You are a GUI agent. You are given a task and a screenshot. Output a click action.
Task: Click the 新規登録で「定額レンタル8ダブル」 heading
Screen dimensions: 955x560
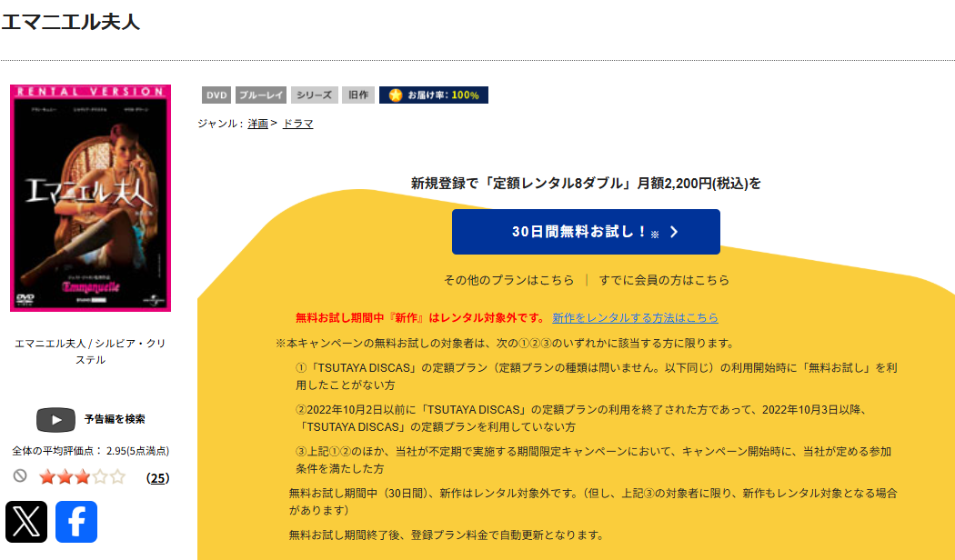tap(586, 184)
